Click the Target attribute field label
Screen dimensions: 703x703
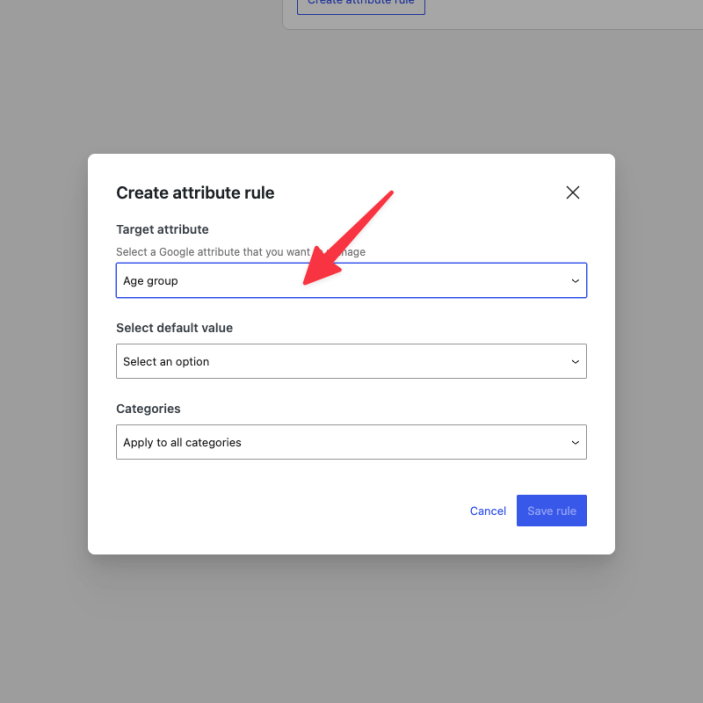click(162, 230)
